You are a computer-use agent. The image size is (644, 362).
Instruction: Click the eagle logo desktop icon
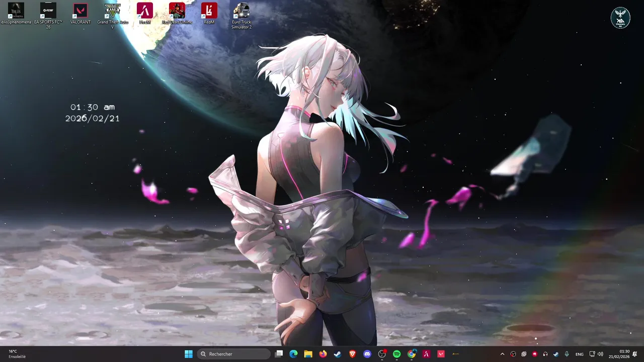620,18
